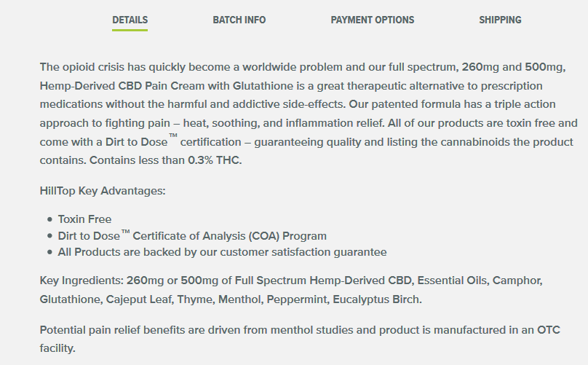Viewport: 588px width, 365px height.
Task: Open the Details tab
Action: 130,20
